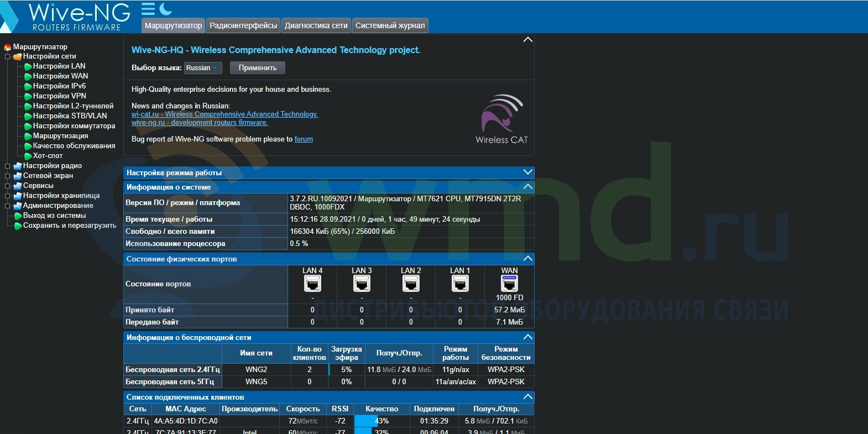Image resolution: width=868 pixels, height=434 pixels.
Task: Collapse Информация о беспроводной сети section
Action: coord(528,337)
